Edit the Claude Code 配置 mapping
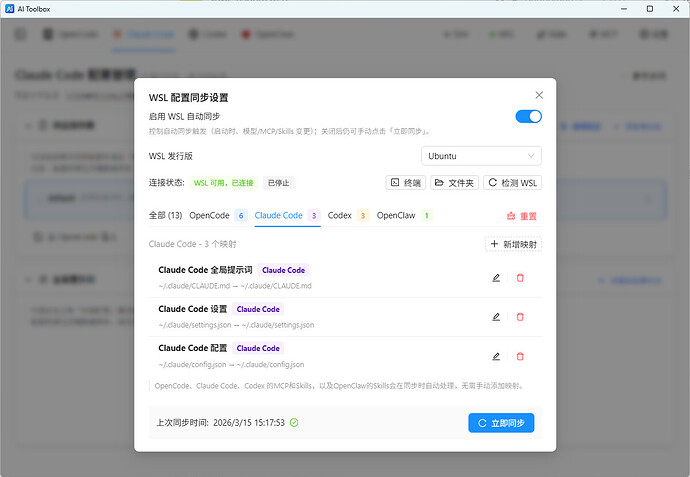 496,356
